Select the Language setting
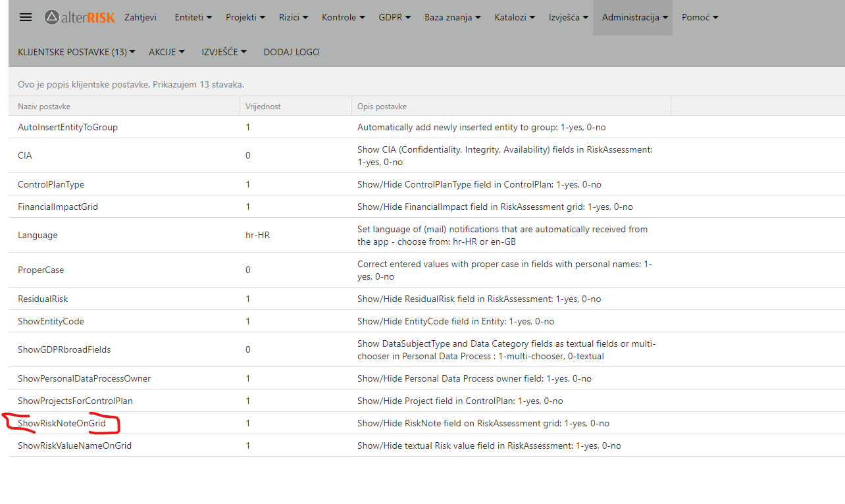845x504 pixels. click(x=38, y=235)
